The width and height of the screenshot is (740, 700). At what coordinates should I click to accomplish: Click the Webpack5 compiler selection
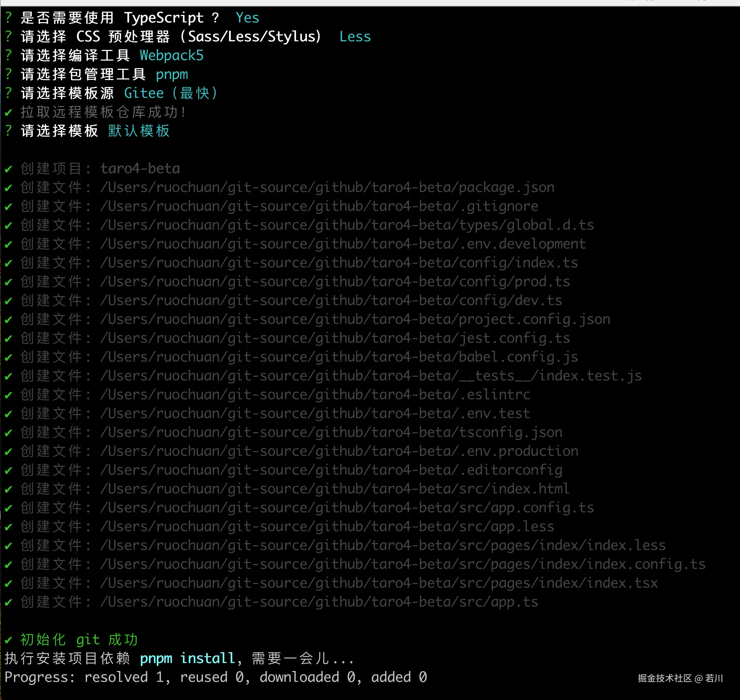click(x=171, y=55)
